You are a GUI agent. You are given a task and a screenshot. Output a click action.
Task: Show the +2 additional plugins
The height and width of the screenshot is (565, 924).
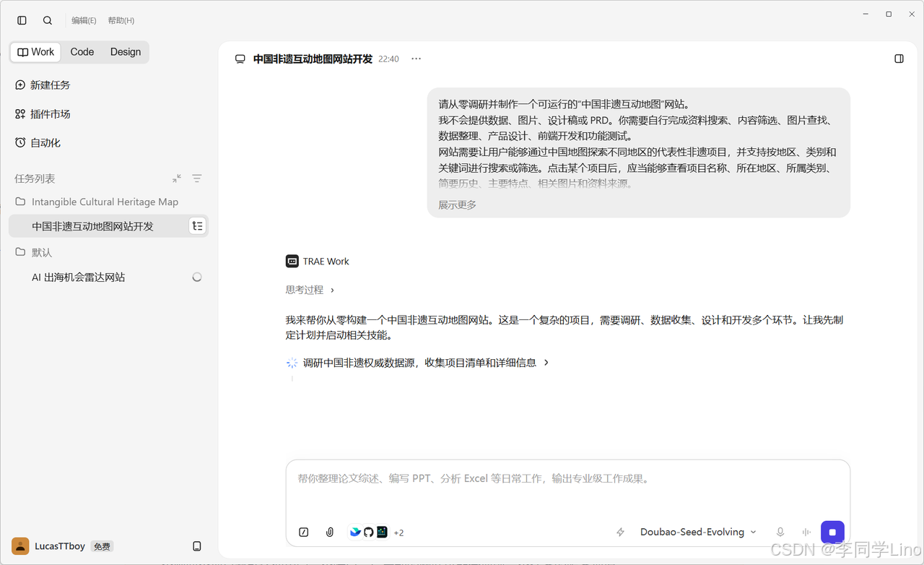pos(398,532)
